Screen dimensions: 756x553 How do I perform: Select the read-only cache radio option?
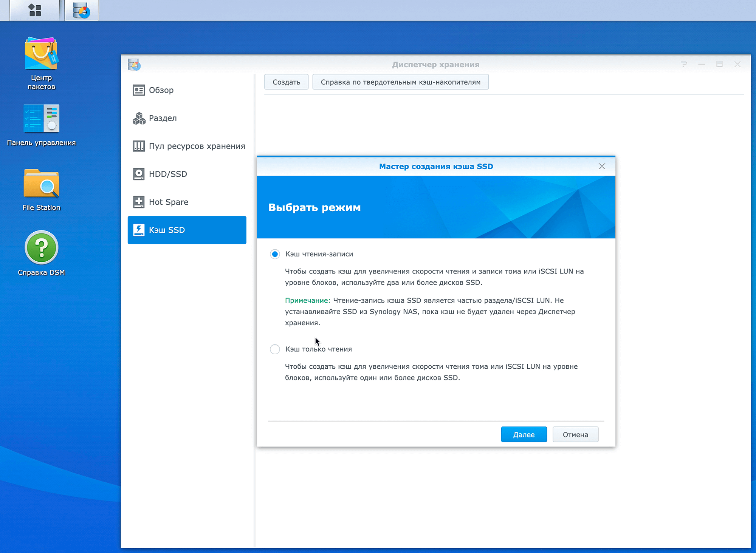[x=275, y=349]
